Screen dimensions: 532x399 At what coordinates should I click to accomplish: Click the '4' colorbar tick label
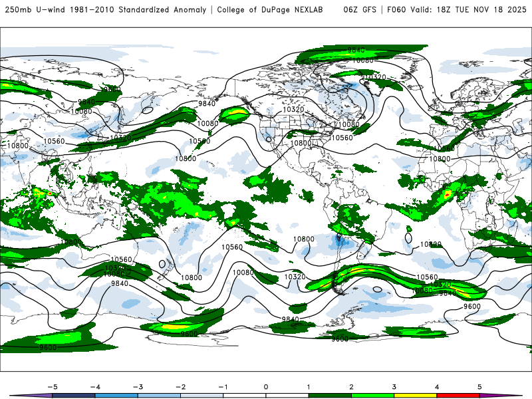click(x=437, y=387)
